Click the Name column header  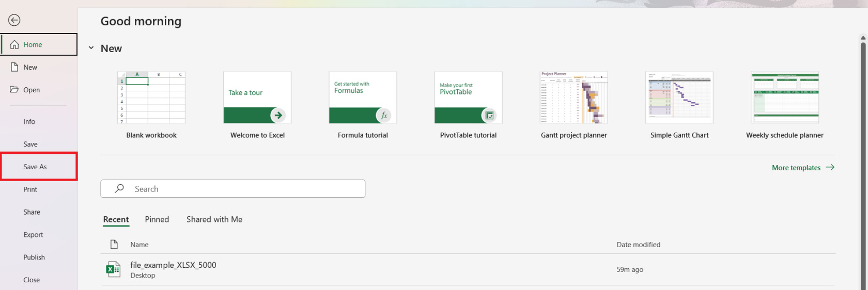tap(139, 245)
